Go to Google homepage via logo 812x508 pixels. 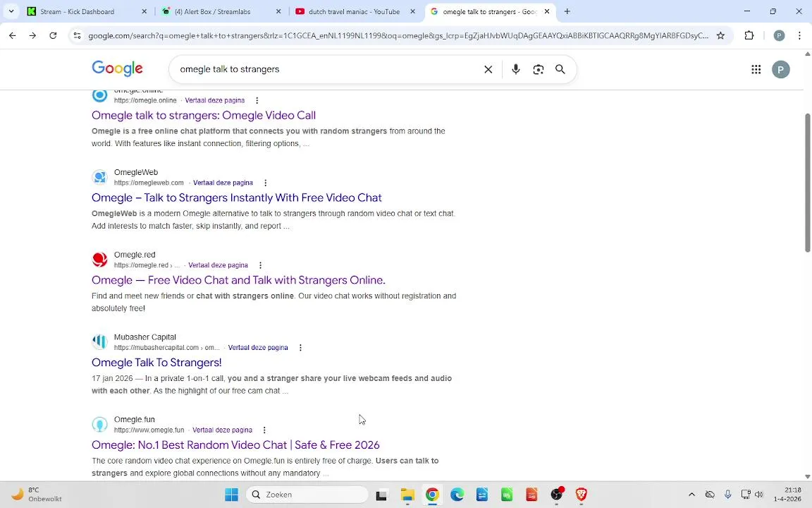pos(118,68)
